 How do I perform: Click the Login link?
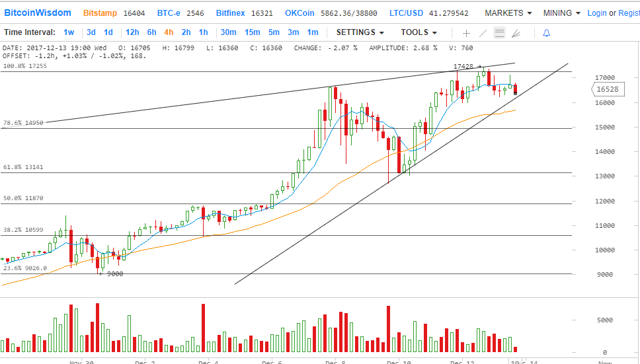pyautogui.click(x=596, y=13)
